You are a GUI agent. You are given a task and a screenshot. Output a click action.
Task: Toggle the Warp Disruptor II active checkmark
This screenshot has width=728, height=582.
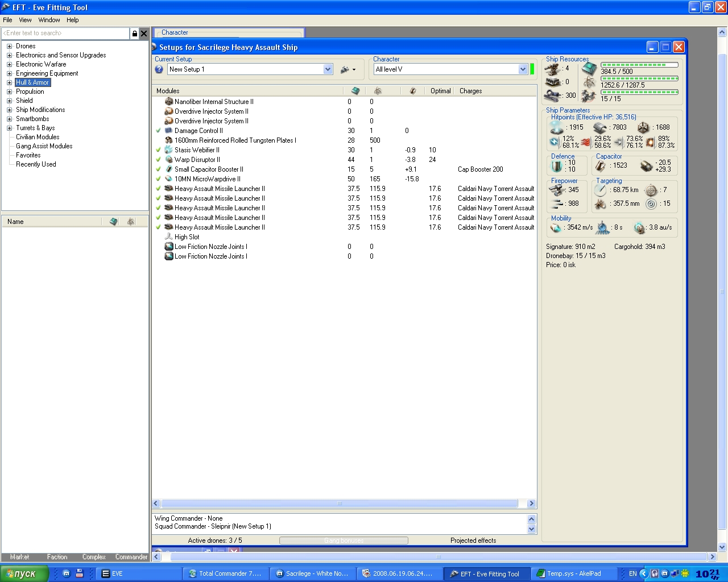pos(159,160)
